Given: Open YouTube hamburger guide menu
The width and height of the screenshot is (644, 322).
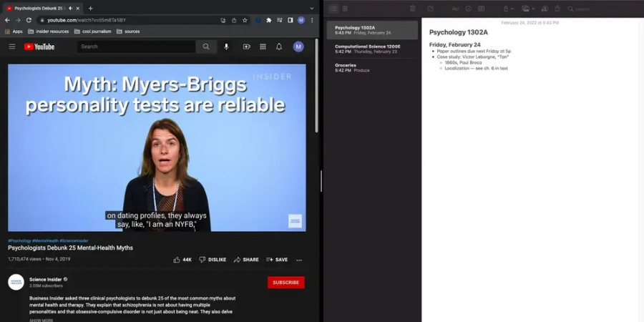Looking at the screenshot, I should tap(12, 47).
